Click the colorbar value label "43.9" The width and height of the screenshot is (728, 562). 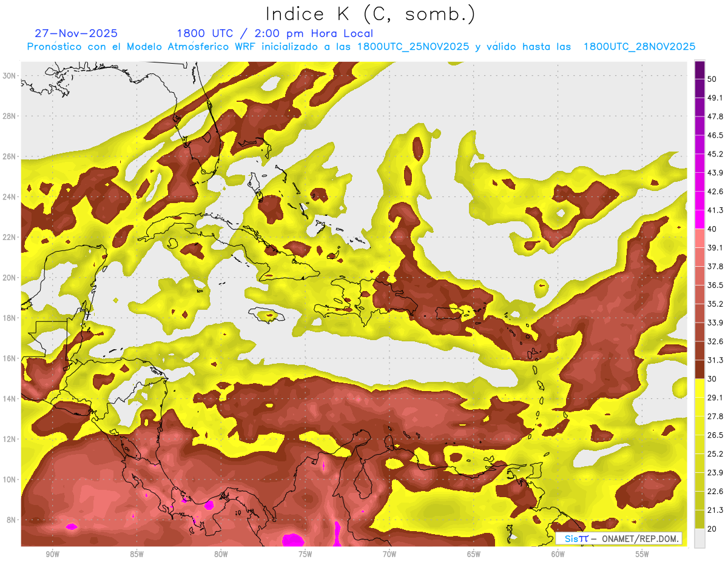pyautogui.click(x=715, y=173)
